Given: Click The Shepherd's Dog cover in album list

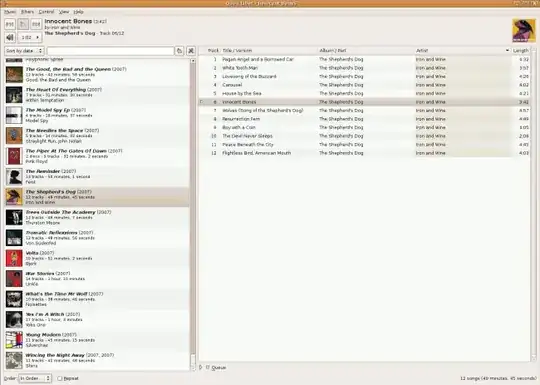Looking at the screenshot, I should pos(14,197).
